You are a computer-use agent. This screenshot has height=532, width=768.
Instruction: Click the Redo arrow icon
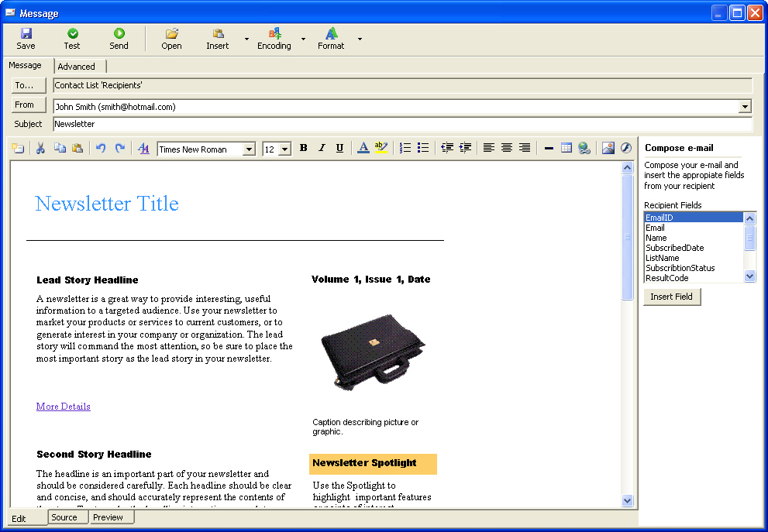tap(120, 148)
